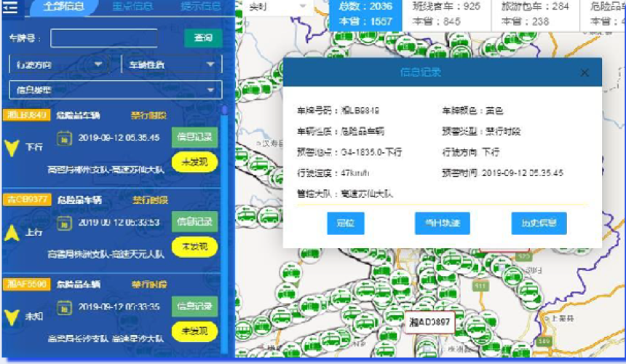
Task: Click 未发现 on the 高速天元大队 entry
Action: click(x=194, y=247)
